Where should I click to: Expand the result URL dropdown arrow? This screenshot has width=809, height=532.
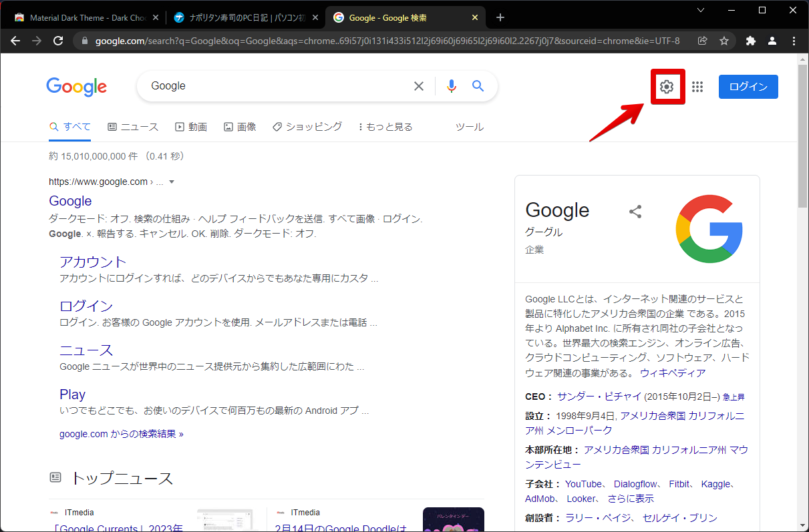coord(172,182)
